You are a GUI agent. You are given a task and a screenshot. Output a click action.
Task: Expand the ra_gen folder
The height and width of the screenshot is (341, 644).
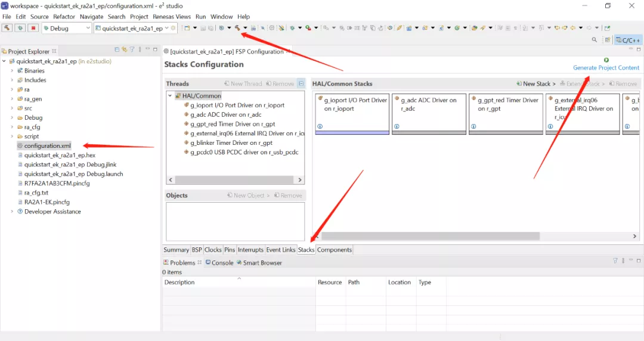(12, 99)
